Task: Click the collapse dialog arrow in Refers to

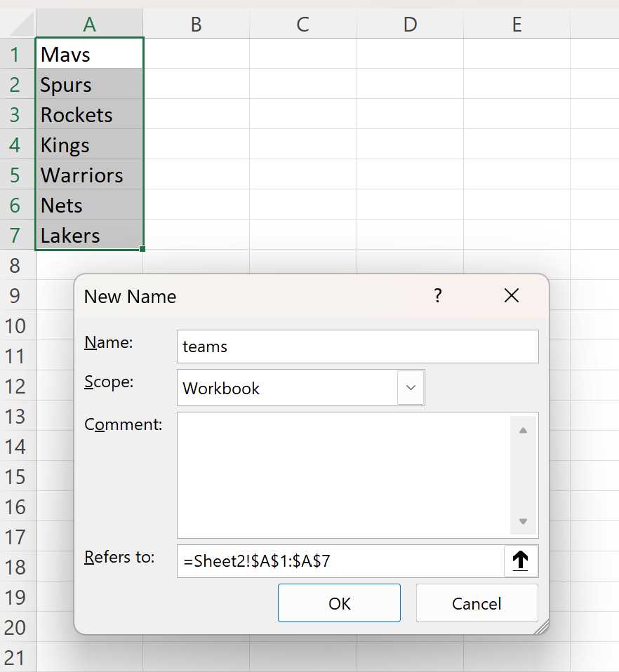Action: (x=521, y=560)
